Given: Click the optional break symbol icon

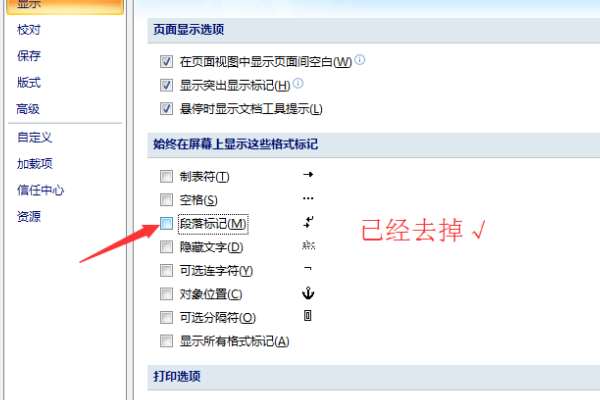Looking at the screenshot, I should coord(308,316).
